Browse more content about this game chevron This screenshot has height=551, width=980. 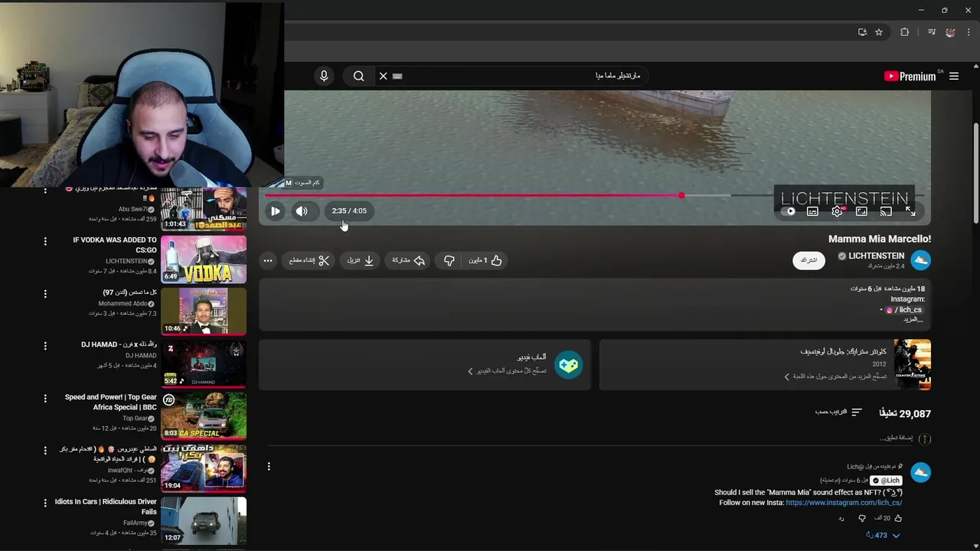786,377
